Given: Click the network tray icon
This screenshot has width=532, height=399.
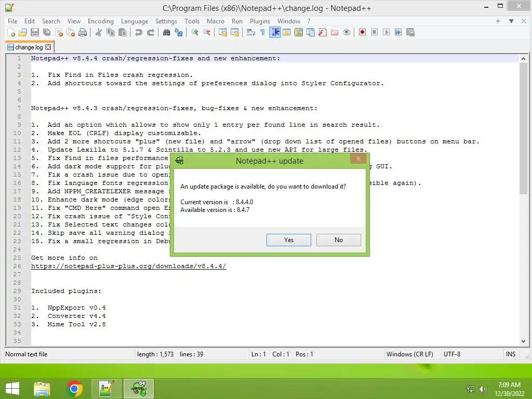Looking at the screenshot, I should point(471,389).
